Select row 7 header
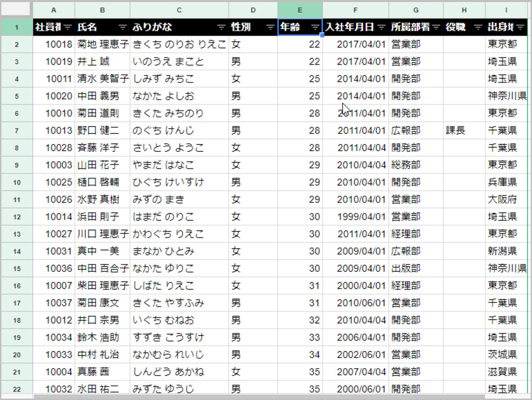This screenshot has height=400, width=532. pyautogui.click(x=16, y=131)
